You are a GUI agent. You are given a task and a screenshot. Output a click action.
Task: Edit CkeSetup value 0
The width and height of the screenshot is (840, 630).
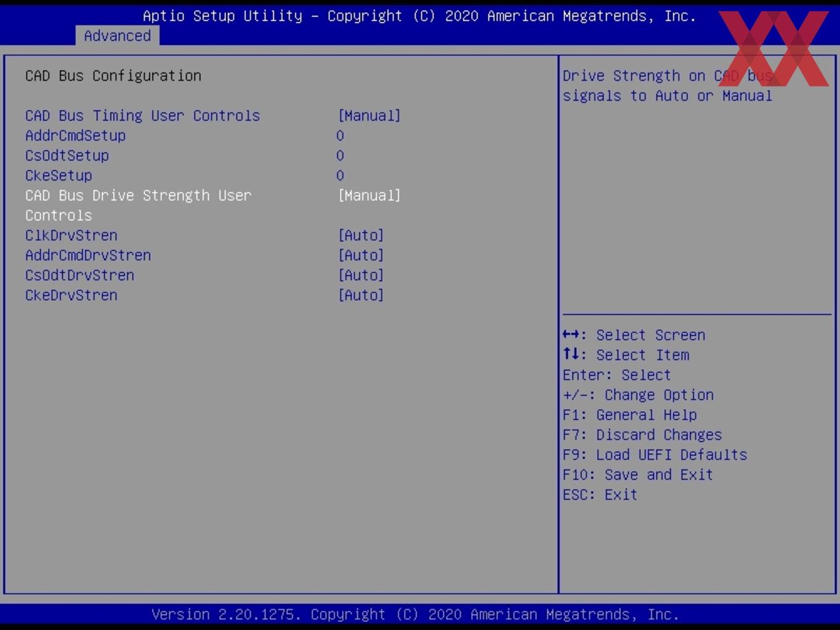(x=340, y=175)
